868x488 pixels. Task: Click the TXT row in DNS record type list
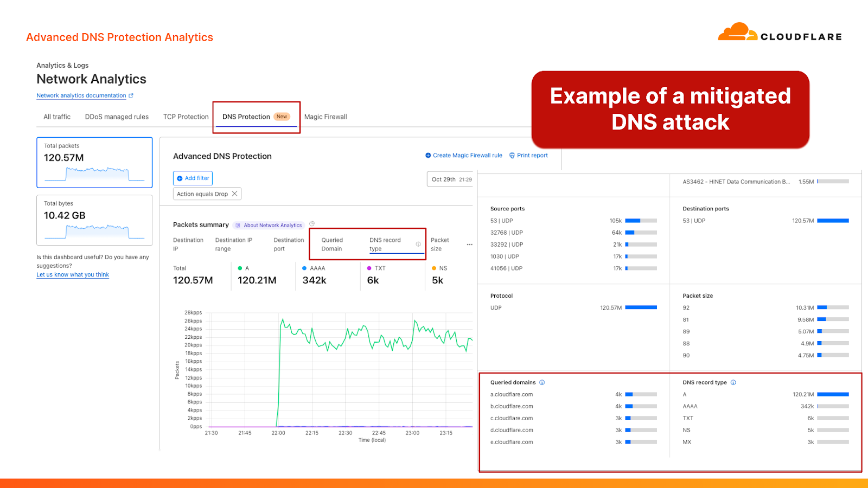click(x=765, y=419)
